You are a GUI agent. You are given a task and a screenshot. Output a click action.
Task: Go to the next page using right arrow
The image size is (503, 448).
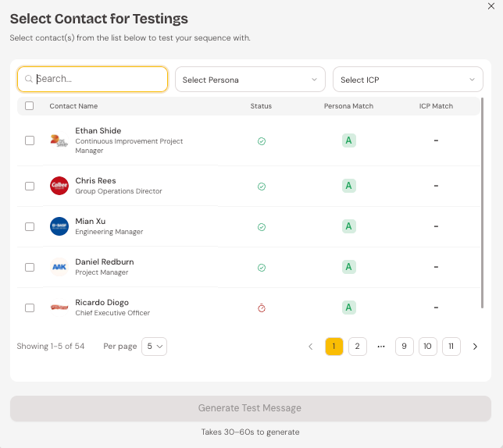[x=475, y=347]
